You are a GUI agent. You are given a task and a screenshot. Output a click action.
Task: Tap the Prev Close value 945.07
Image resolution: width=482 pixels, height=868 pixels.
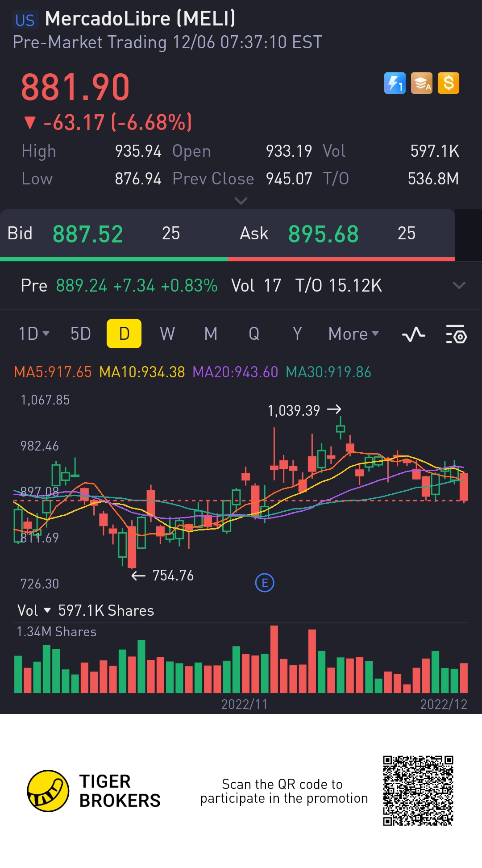pyautogui.click(x=289, y=179)
